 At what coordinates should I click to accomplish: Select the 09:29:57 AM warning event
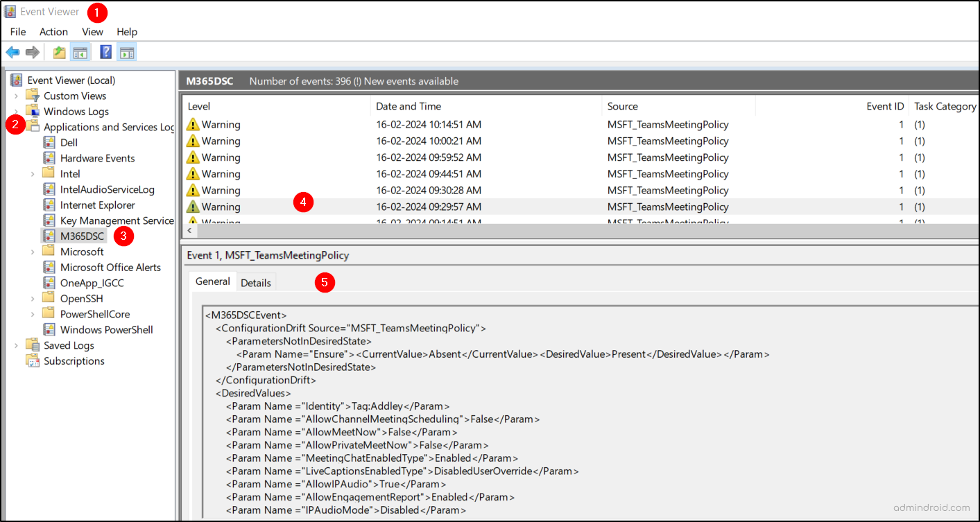(485, 206)
